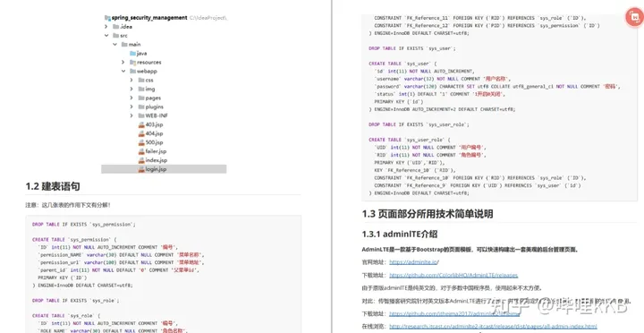This screenshot has height=333, width=644.
Task: Click the .idea folder icon
Action: [116, 27]
